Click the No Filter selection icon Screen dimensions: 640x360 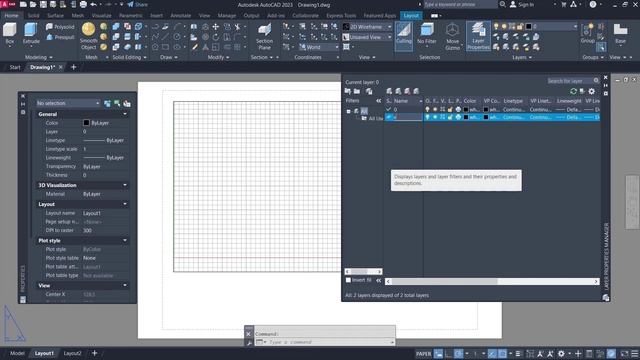click(x=427, y=30)
